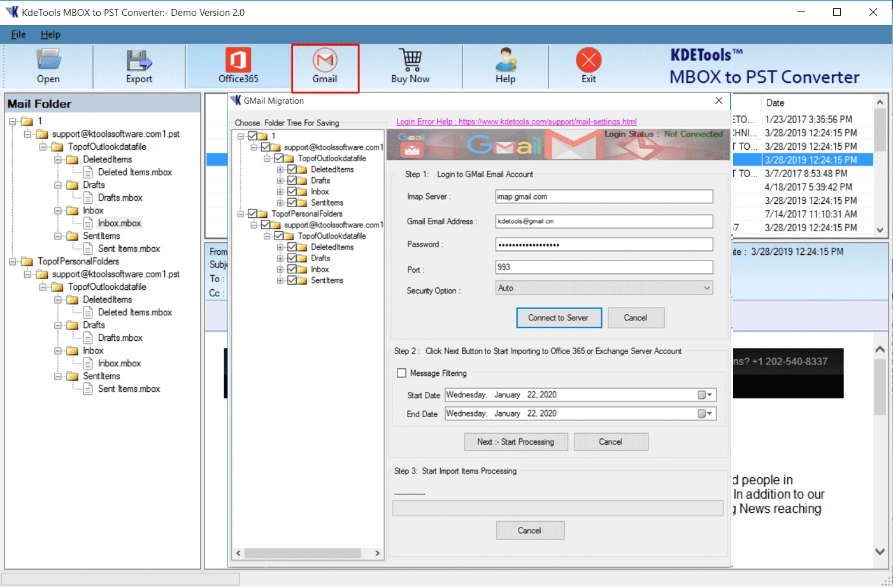The height and width of the screenshot is (588, 893).
Task: Select Drafts.mbox under TopofPersonalFolders in Mail Folder
Action: [x=120, y=338]
